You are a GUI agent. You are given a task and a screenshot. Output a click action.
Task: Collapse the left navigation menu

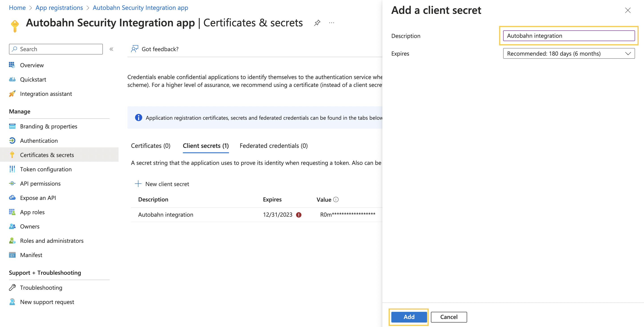(112, 49)
